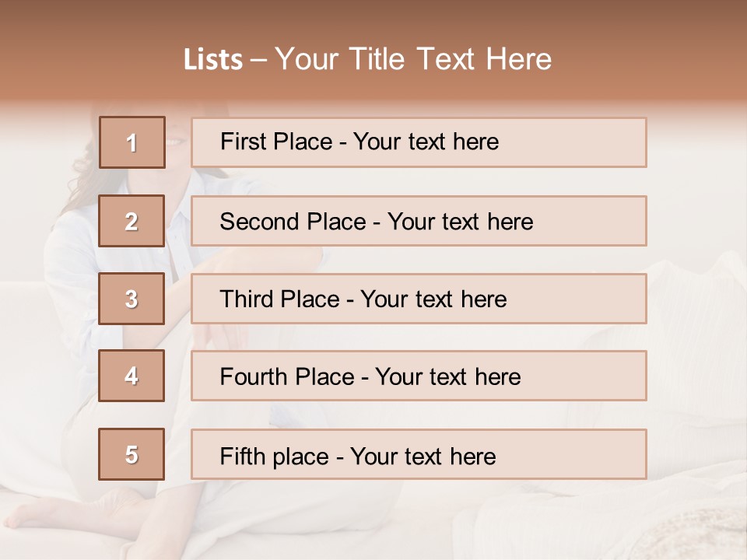This screenshot has height=560, width=747.
Task: Click the number 3 square box
Action: point(132,299)
